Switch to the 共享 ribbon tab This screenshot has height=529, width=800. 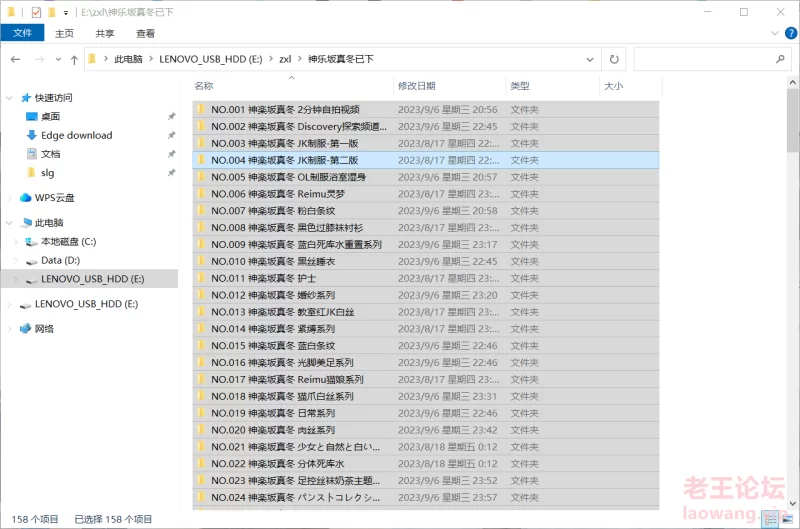pos(105,33)
